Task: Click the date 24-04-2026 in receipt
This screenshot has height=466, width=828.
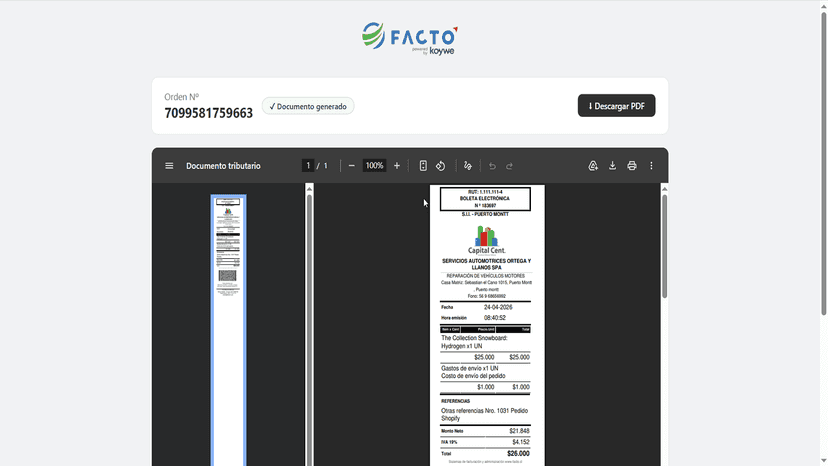Action: point(498,307)
